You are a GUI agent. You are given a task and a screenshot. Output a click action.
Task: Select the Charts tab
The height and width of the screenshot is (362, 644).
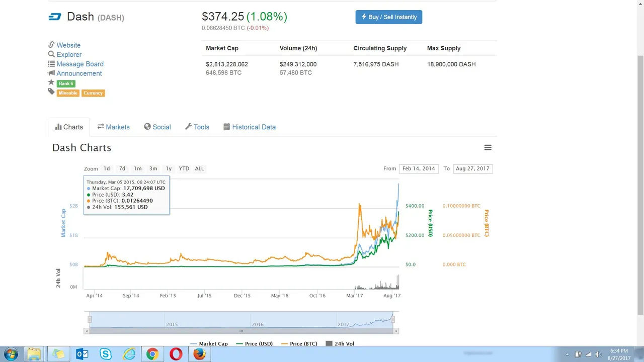pyautogui.click(x=69, y=127)
